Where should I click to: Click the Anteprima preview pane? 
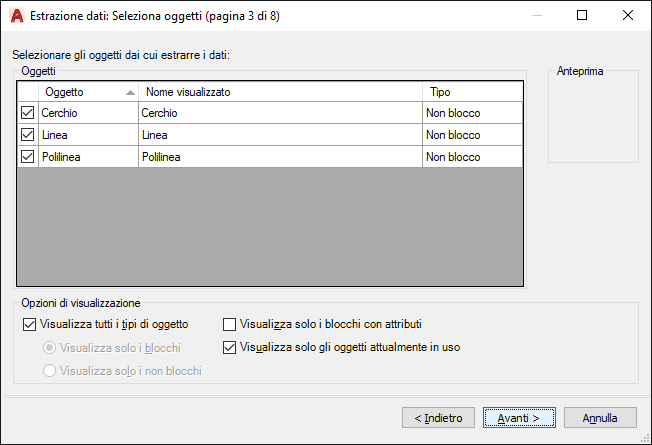pos(593,120)
